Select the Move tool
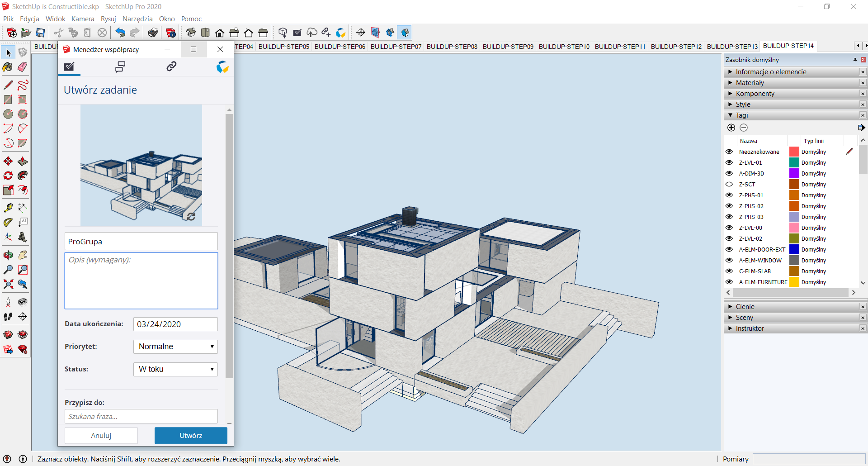 pyautogui.click(x=8, y=162)
